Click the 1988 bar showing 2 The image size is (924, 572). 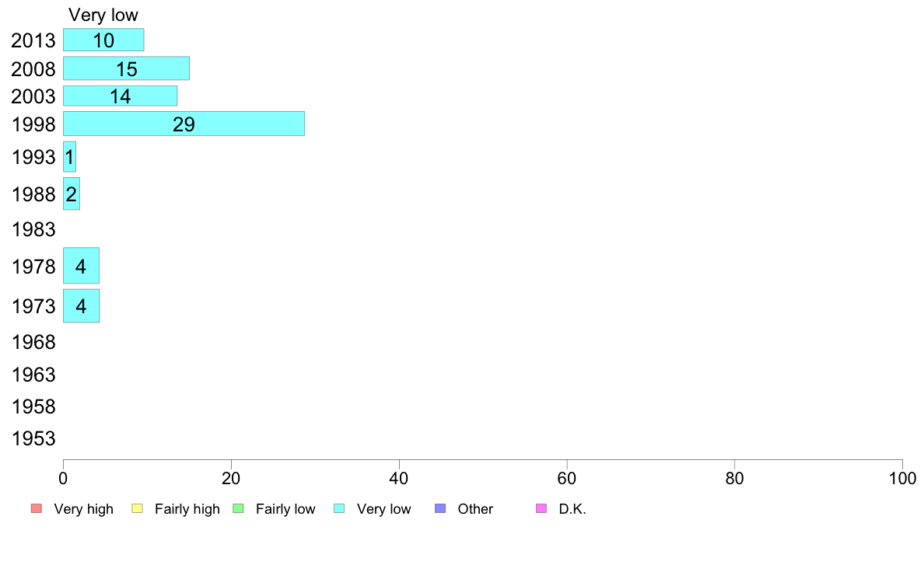tap(72, 194)
